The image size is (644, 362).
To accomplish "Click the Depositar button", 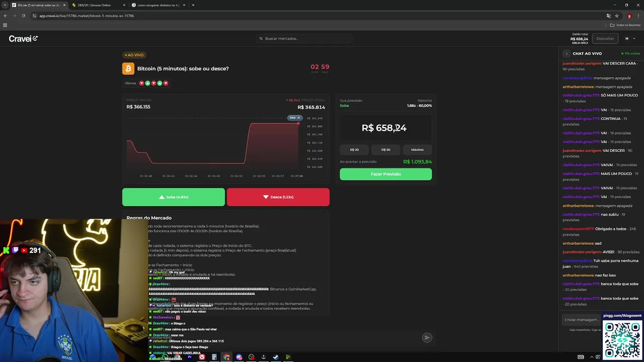I will pos(605,39).
